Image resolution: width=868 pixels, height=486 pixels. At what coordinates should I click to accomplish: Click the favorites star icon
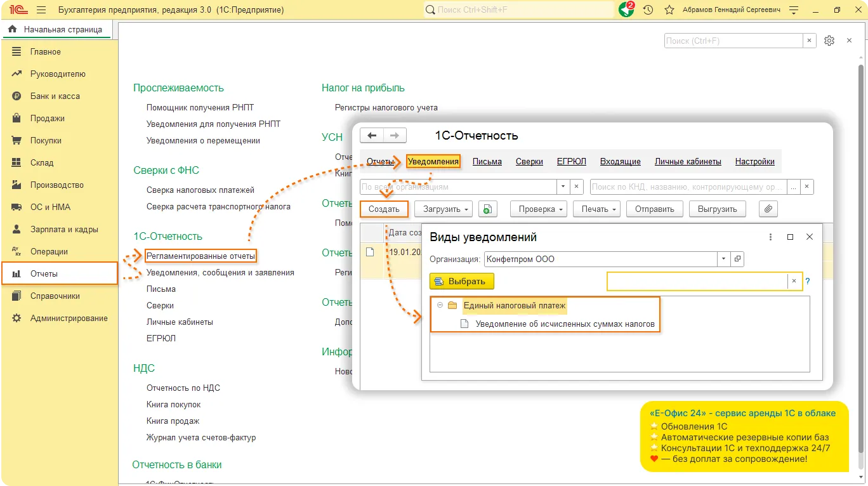tap(669, 10)
